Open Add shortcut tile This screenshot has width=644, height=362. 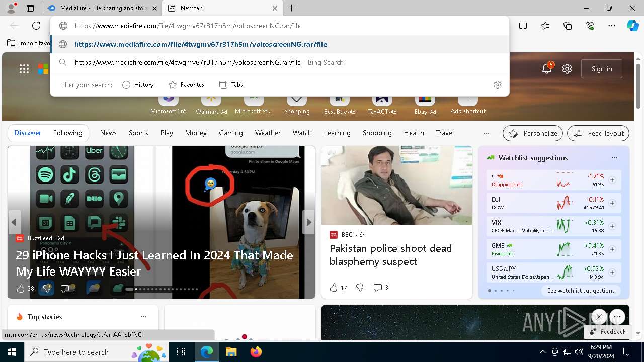[468, 105]
